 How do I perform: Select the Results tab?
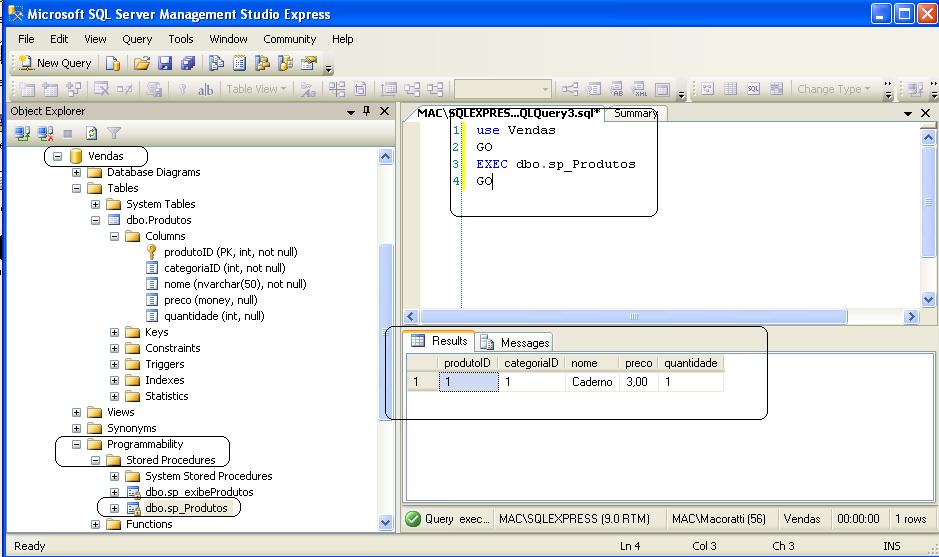coord(440,341)
